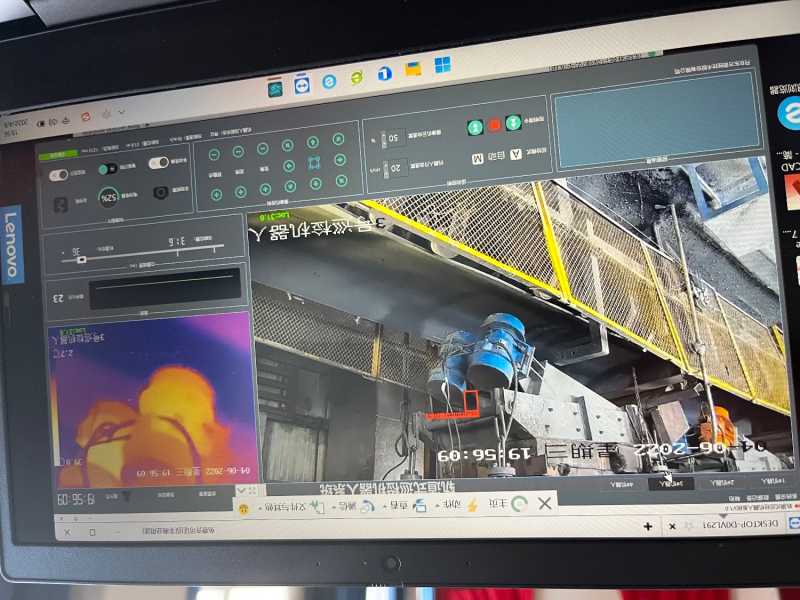This screenshot has height=600, width=800.
Task: Enable the white toggle beside the green bar
Action: [x=58, y=175]
